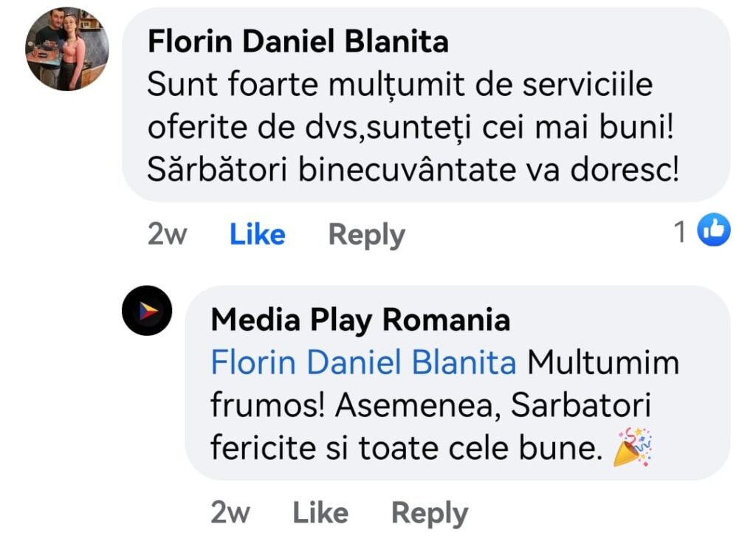Click the party popper emoji
Image resolution: width=756 pixels, height=547 pixels.
(634, 447)
